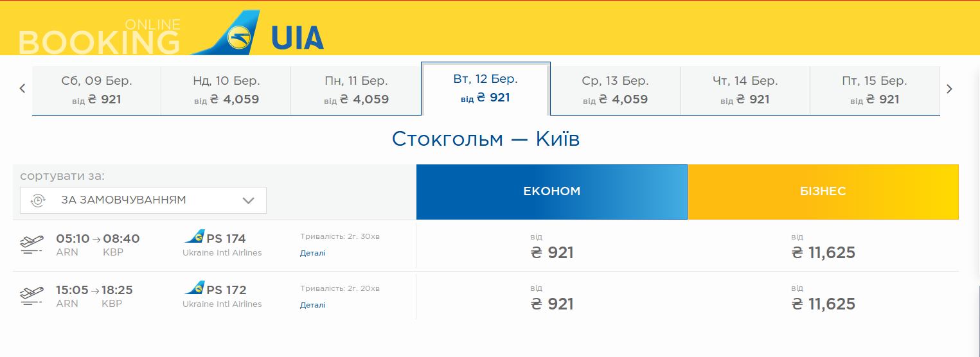Select economy fare ₴ 921 for PS 174
The image size is (980, 357).
pos(552,252)
